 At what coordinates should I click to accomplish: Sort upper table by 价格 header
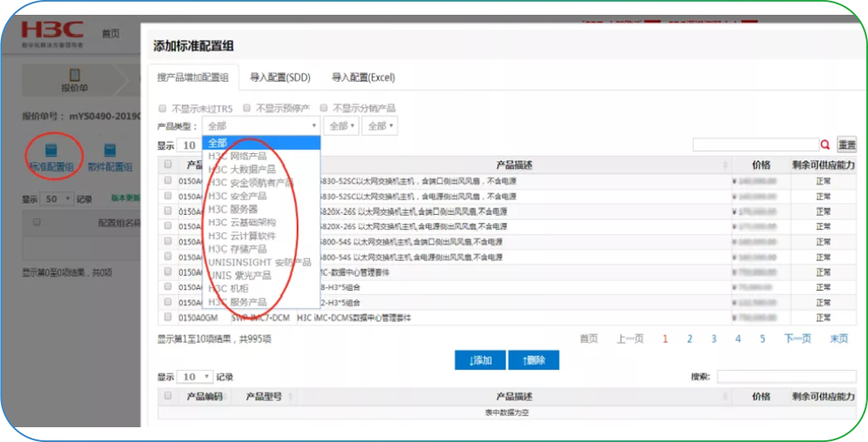[x=761, y=164]
